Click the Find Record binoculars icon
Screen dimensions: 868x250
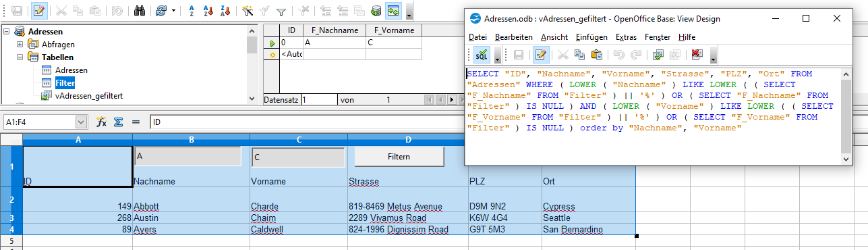click(x=140, y=11)
